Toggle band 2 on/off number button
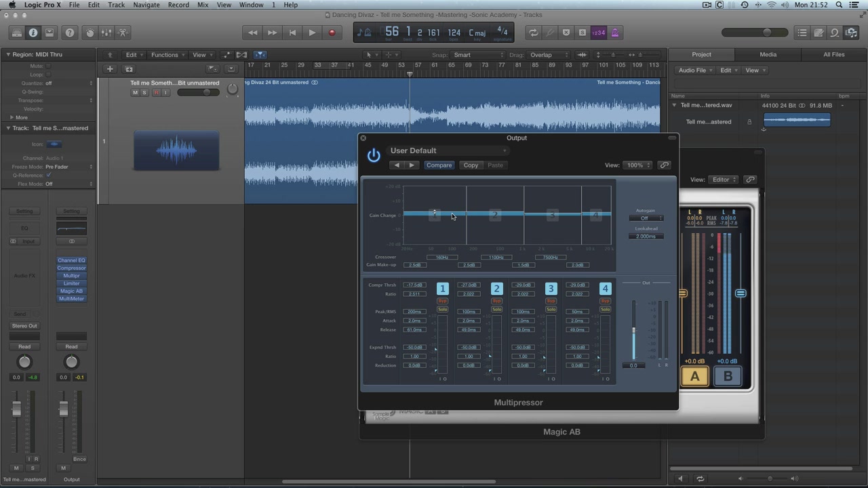868x488 pixels. point(496,289)
